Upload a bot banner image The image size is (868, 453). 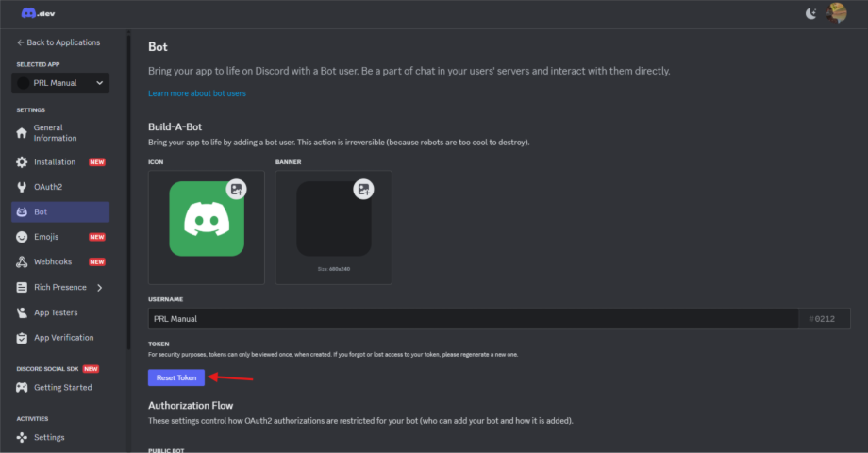(363, 190)
